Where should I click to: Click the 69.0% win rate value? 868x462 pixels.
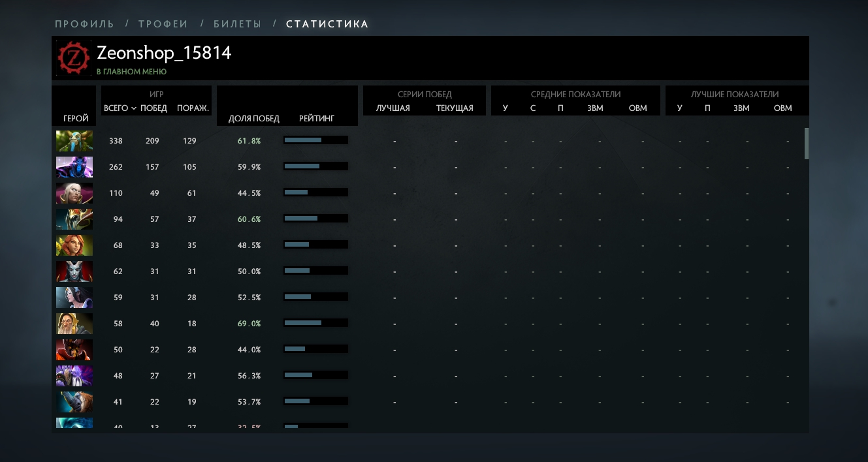[249, 324]
